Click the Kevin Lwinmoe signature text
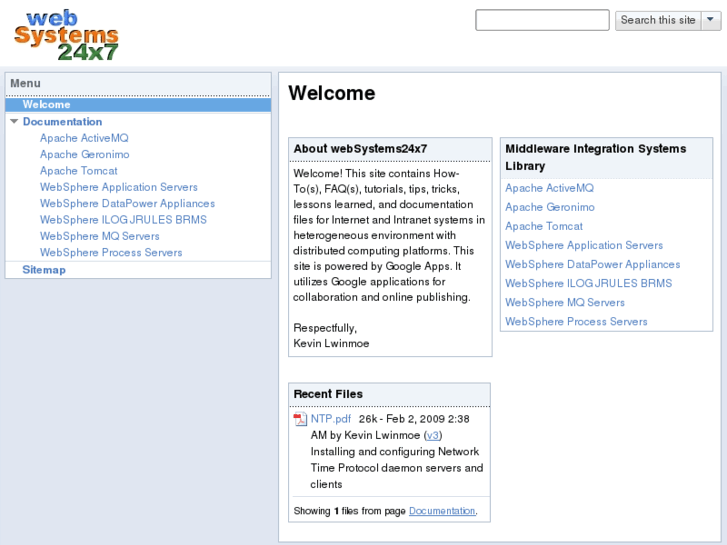The image size is (727, 545). click(x=331, y=343)
